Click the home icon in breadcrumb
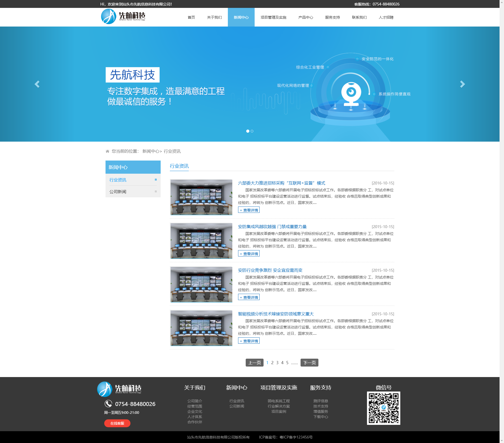 click(x=107, y=151)
